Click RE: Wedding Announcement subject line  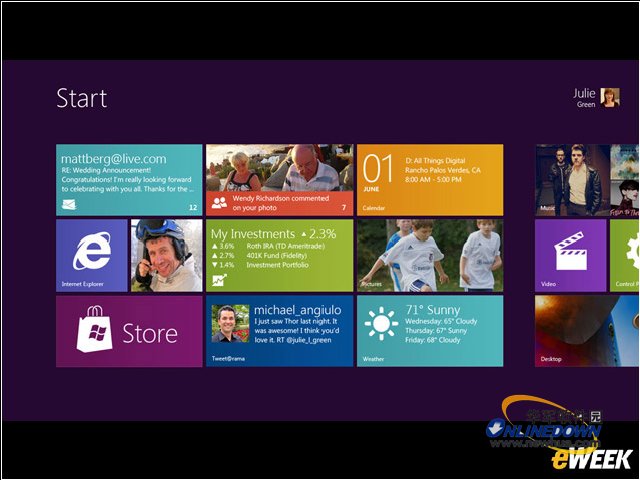(x=106, y=170)
